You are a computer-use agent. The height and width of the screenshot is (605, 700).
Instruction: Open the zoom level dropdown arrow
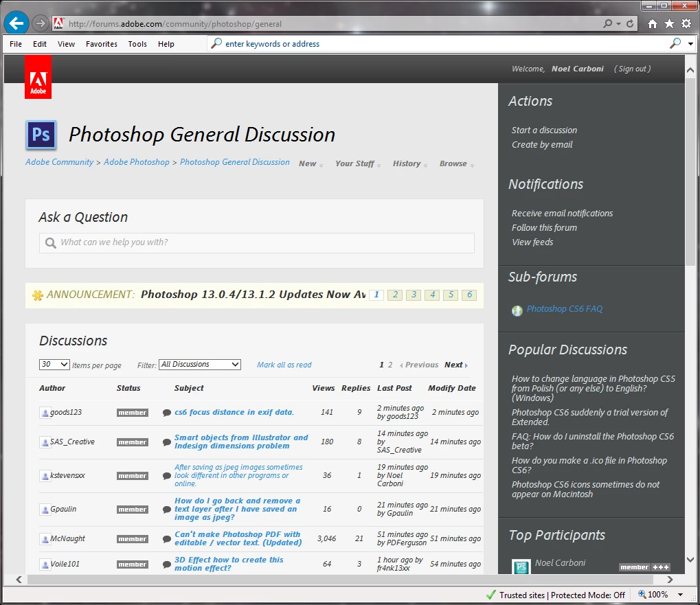pos(680,595)
